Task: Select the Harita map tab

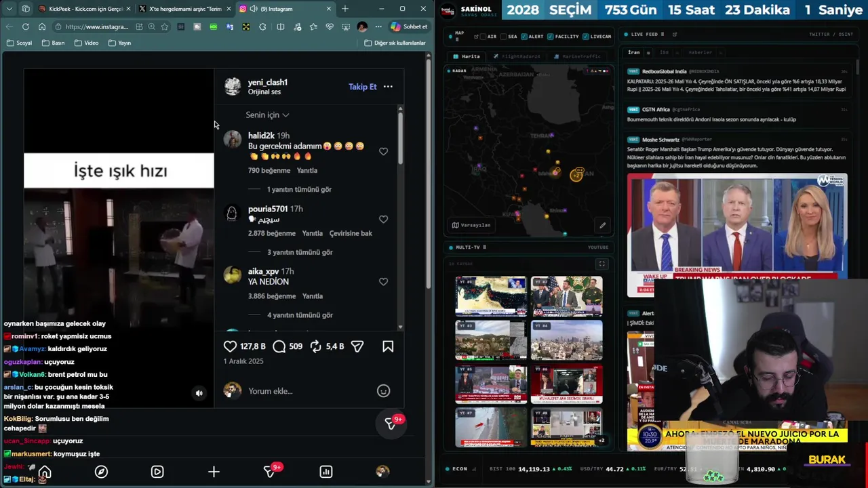Action: pyautogui.click(x=467, y=56)
